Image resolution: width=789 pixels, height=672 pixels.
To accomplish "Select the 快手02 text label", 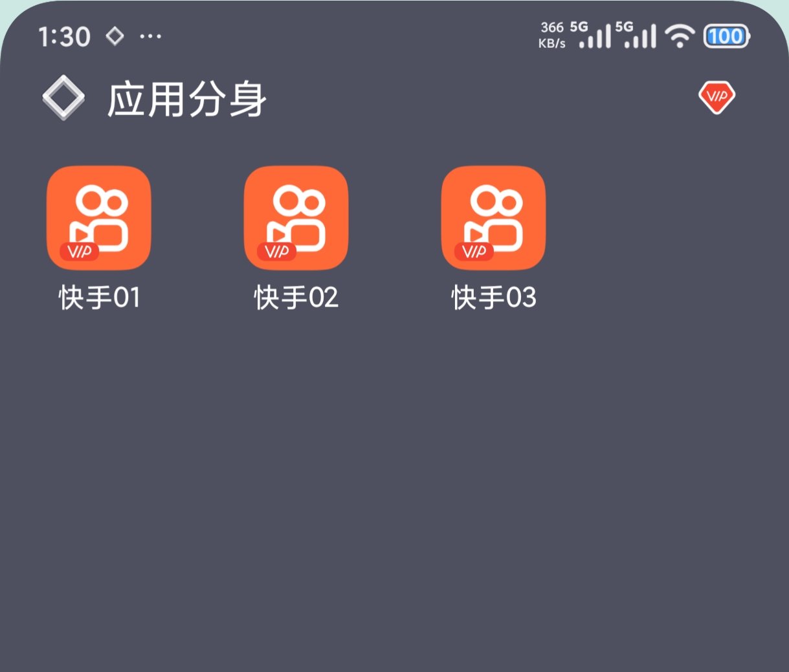I will (296, 298).
